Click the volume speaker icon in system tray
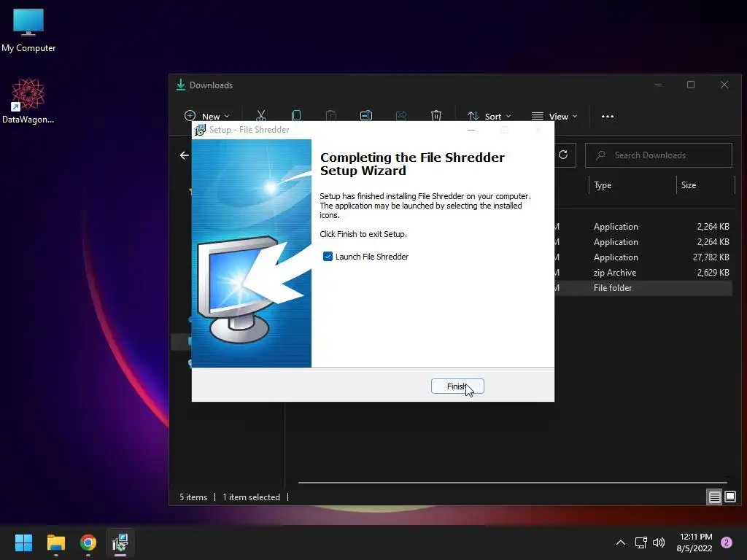The image size is (747, 560). (659, 542)
